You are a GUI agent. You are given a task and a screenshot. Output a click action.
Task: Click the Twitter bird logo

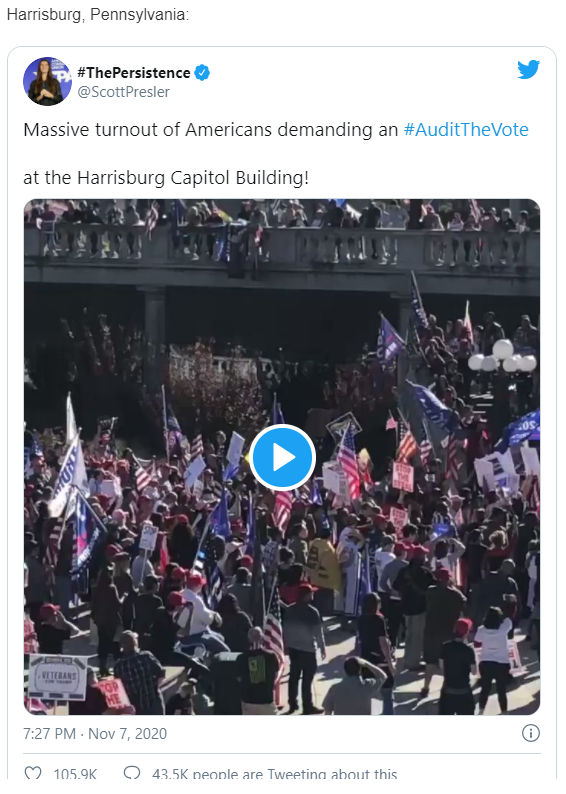point(529,69)
